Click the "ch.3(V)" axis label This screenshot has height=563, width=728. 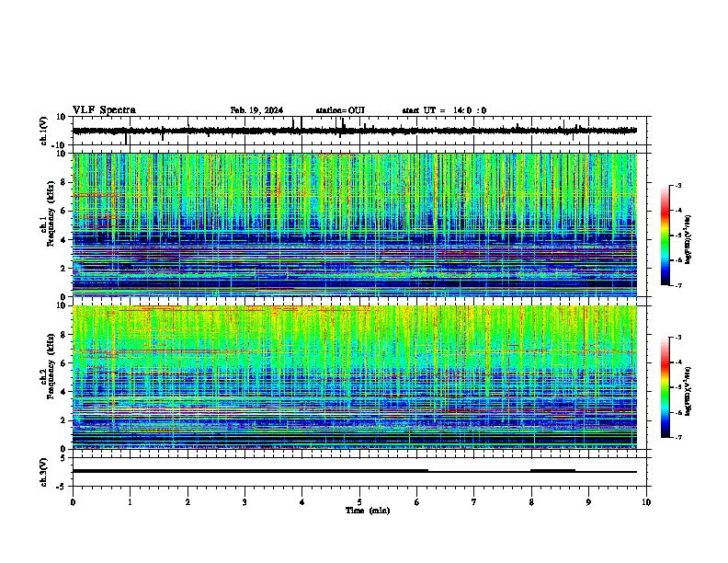44,472
